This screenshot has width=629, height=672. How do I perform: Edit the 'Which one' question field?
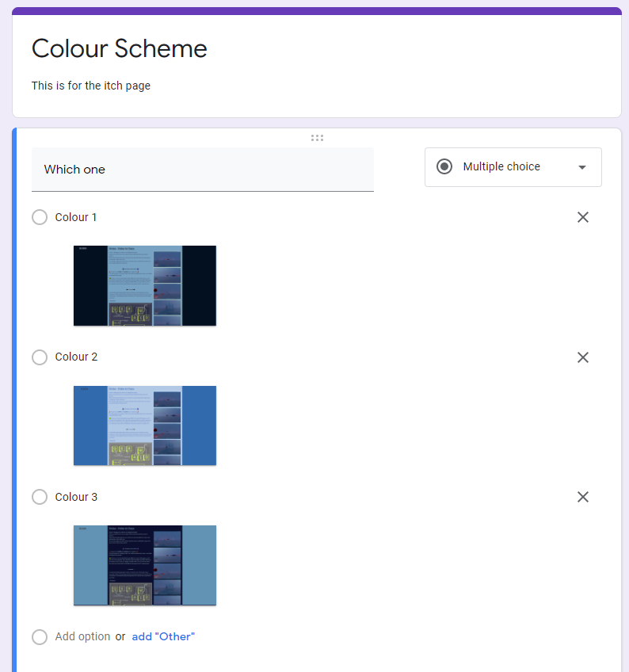click(x=202, y=170)
